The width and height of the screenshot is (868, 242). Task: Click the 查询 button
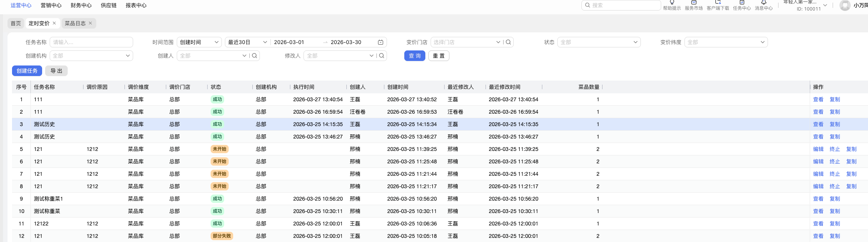click(x=414, y=56)
